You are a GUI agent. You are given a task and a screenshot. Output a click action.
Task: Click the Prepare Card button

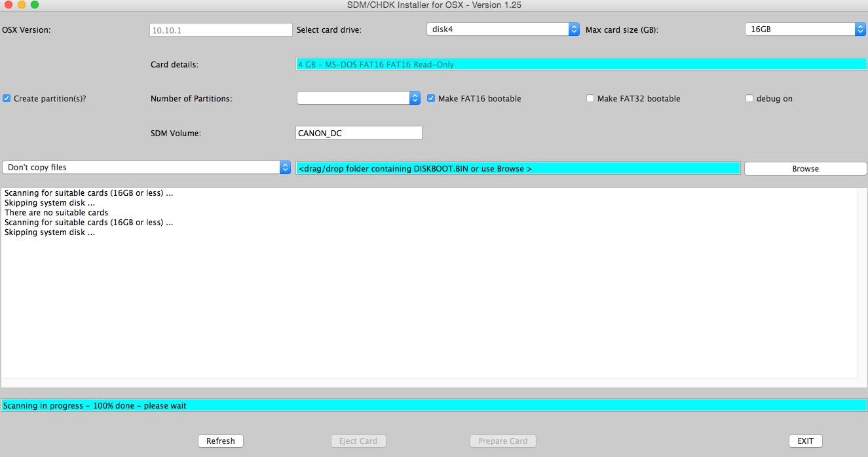(x=503, y=441)
